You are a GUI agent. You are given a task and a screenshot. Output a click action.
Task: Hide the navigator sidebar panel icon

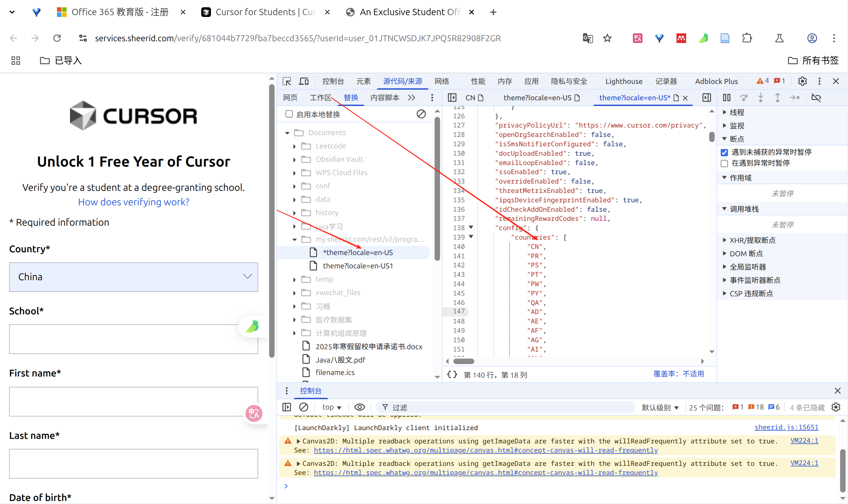(x=452, y=98)
